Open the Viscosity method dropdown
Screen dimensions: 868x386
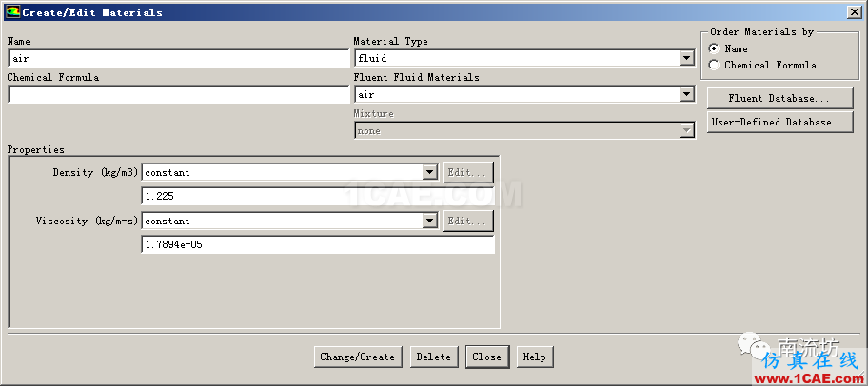pos(430,222)
